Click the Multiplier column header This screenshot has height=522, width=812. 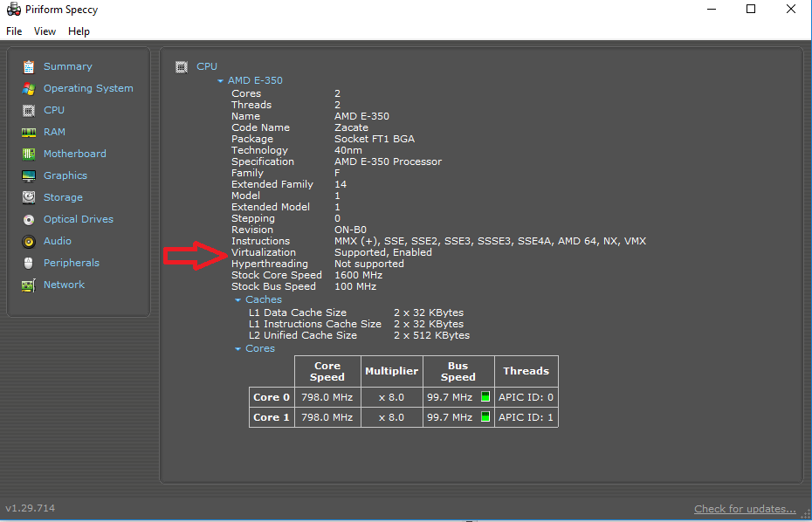pos(391,371)
